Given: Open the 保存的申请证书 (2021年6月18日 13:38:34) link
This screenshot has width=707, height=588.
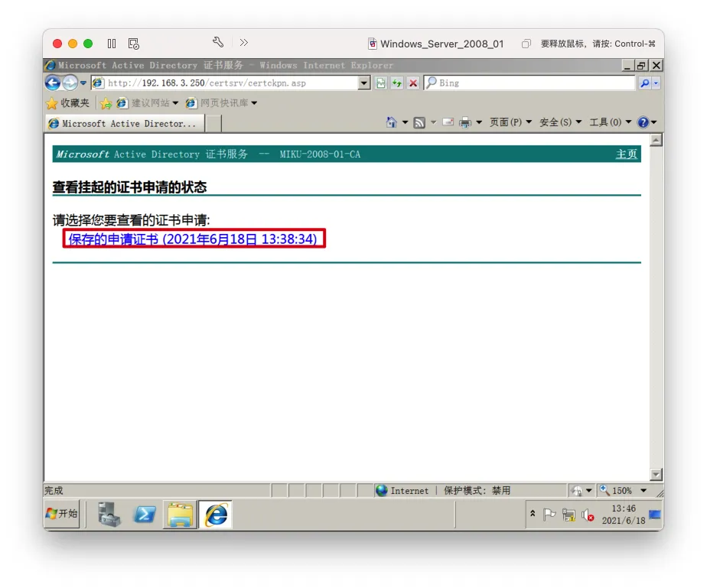Looking at the screenshot, I should click(193, 239).
